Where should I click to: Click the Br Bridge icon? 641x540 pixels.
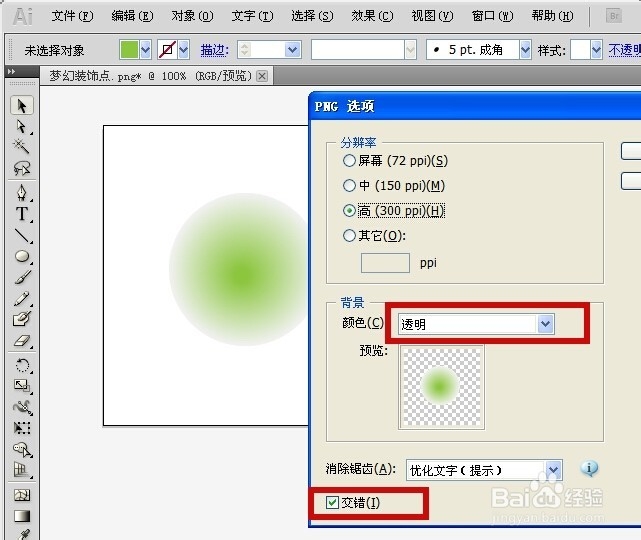tap(614, 16)
